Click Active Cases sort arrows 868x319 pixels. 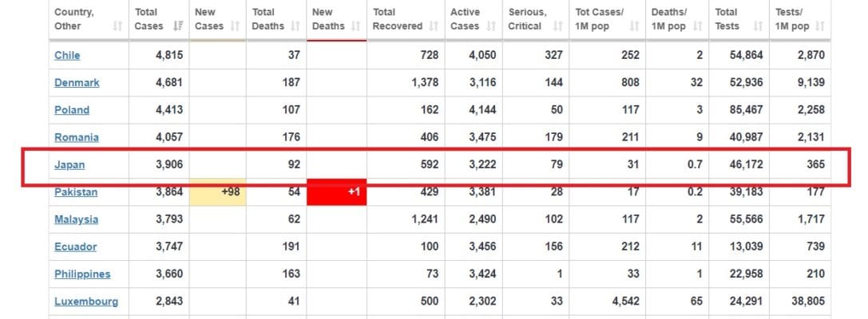491,26
